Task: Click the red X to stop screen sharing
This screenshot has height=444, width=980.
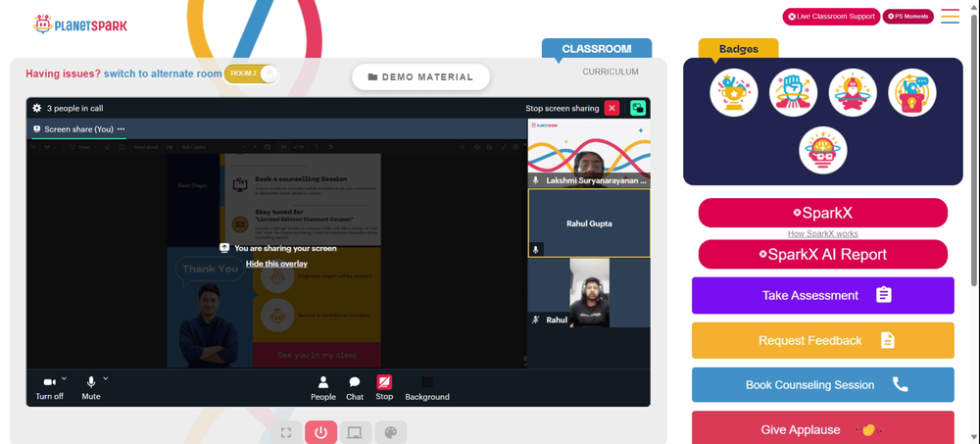Action: pyautogui.click(x=612, y=108)
